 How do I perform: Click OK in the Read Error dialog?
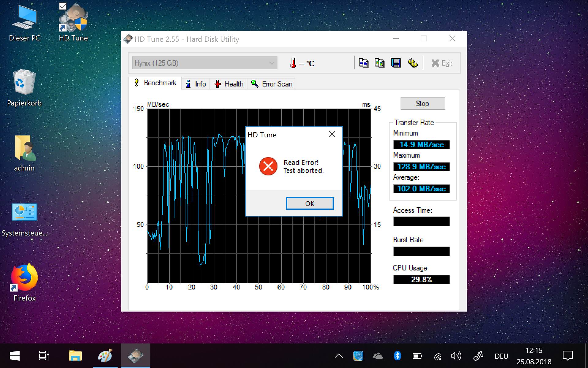coord(310,203)
